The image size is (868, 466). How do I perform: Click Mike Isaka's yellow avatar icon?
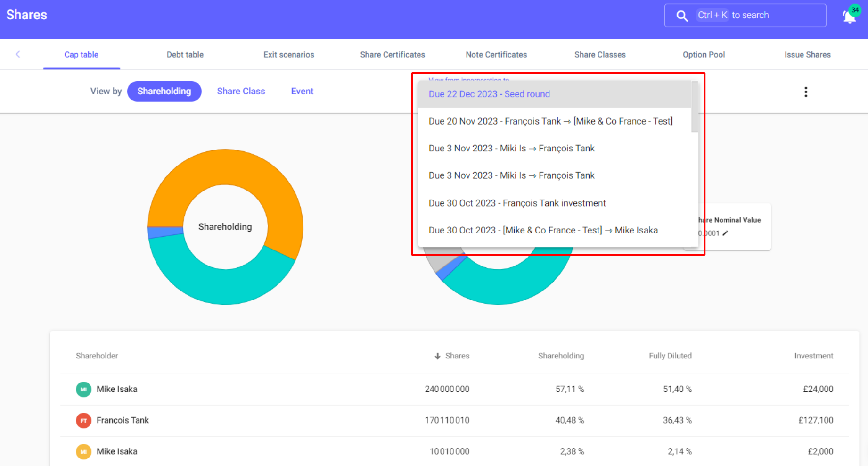tap(83, 452)
